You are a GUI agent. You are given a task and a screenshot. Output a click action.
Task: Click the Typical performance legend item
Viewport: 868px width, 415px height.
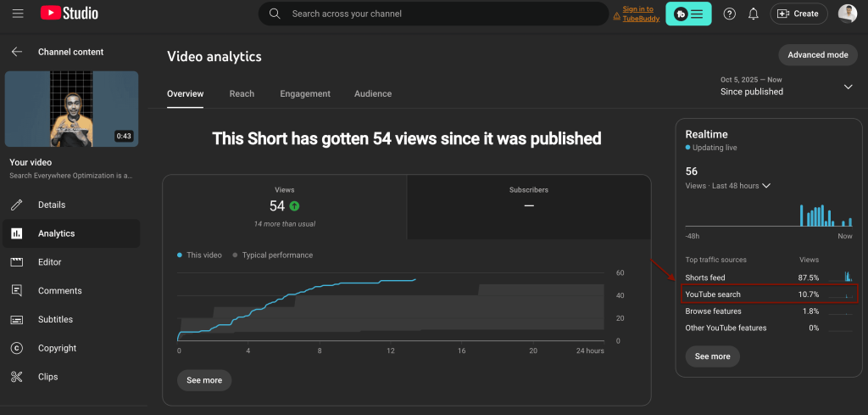[x=273, y=255]
